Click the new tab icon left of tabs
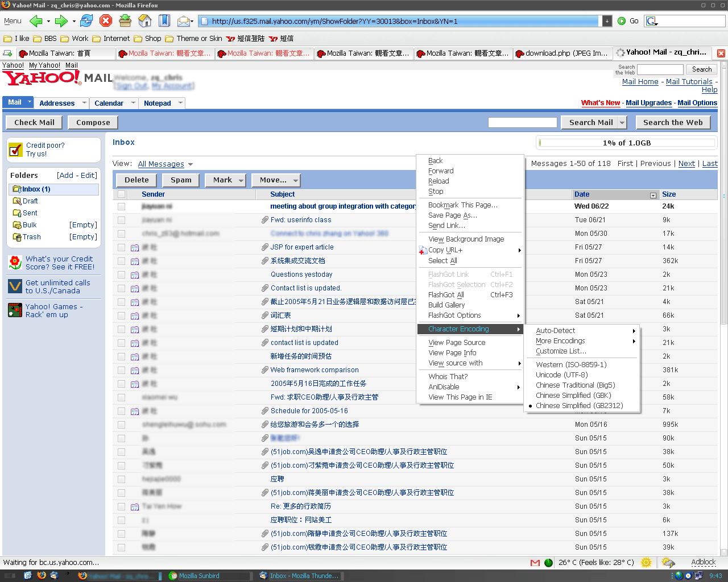The image size is (728, 582). coord(8,53)
